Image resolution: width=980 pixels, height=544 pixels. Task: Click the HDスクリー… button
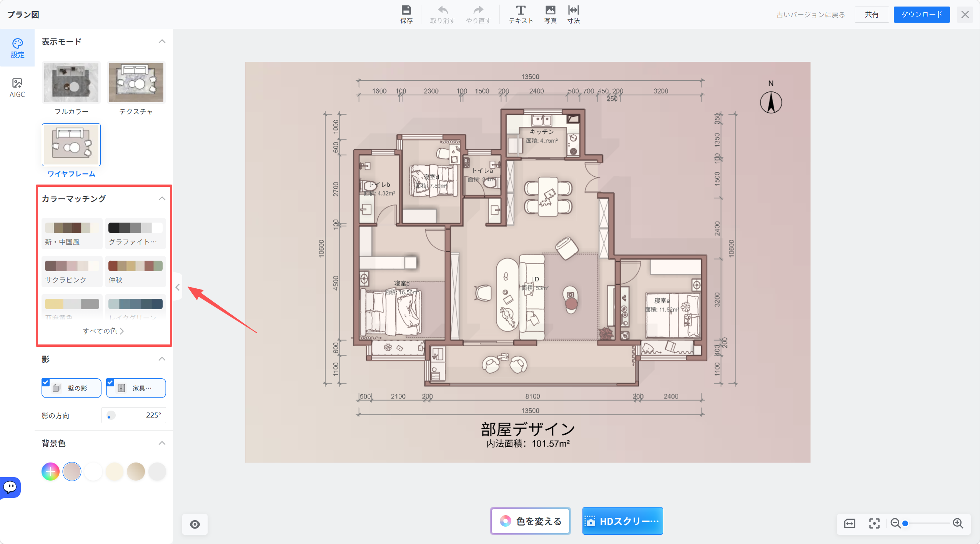click(622, 521)
